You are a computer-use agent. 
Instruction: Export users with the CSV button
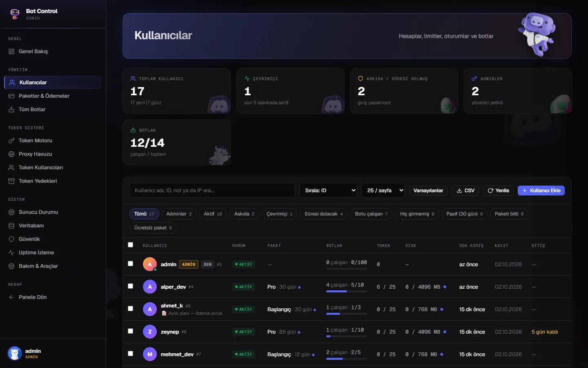click(x=465, y=191)
